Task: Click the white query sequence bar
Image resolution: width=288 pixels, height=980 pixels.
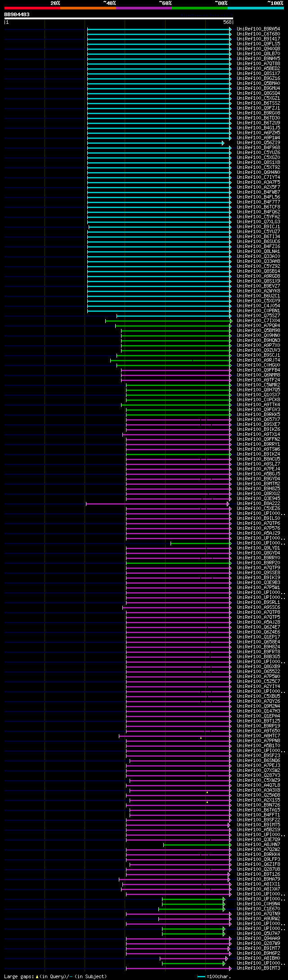Action: (118, 18)
